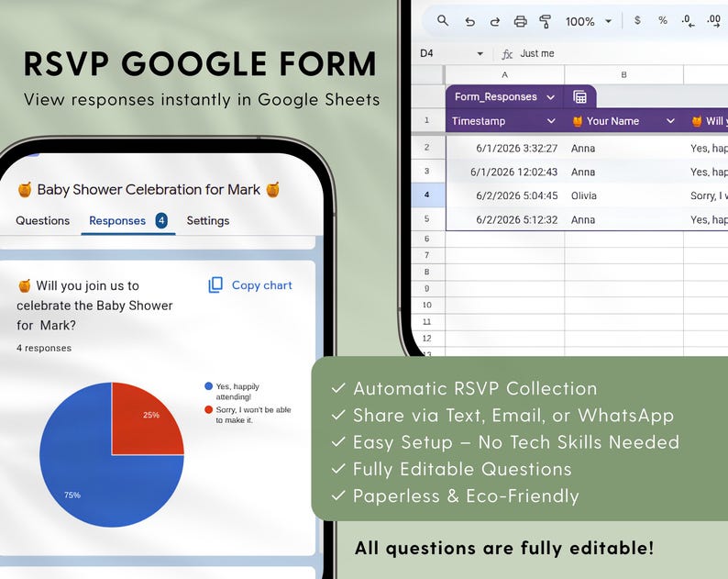Open the 100% zoom dropdown
This screenshot has height=579, width=728.
pyautogui.click(x=608, y=21)
